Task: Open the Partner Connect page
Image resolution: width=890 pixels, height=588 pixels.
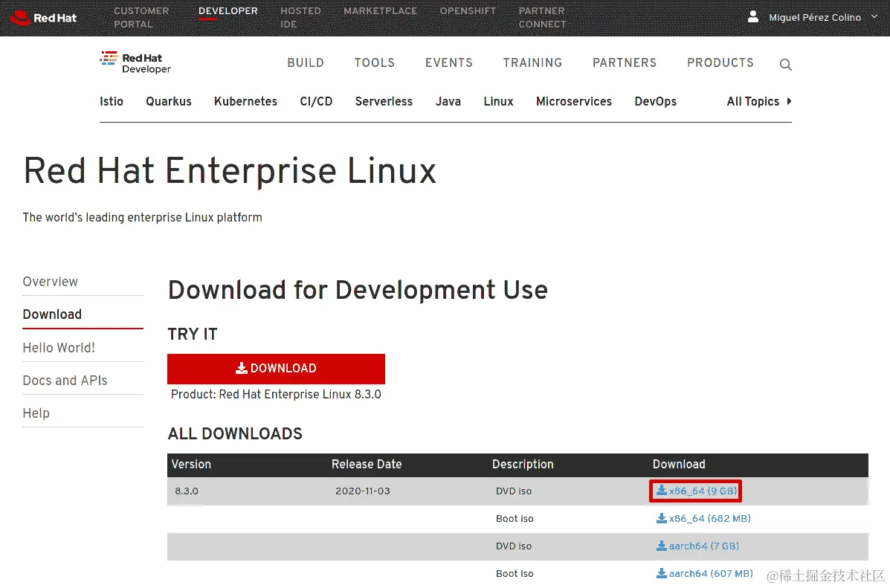Action: (541, 16)
